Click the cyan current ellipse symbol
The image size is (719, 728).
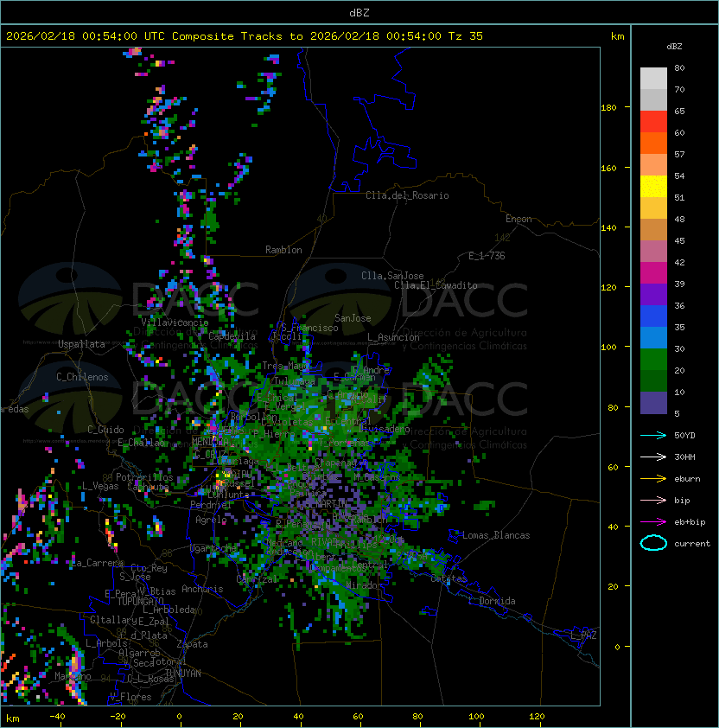pos(653,543)
